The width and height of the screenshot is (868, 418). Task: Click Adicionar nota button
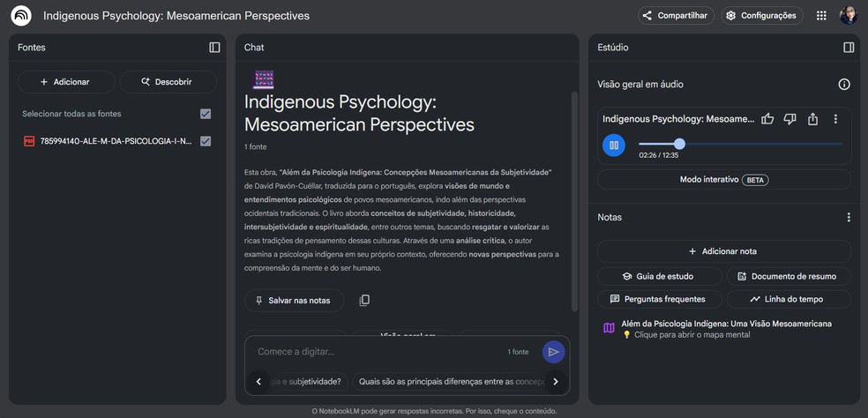724,251
